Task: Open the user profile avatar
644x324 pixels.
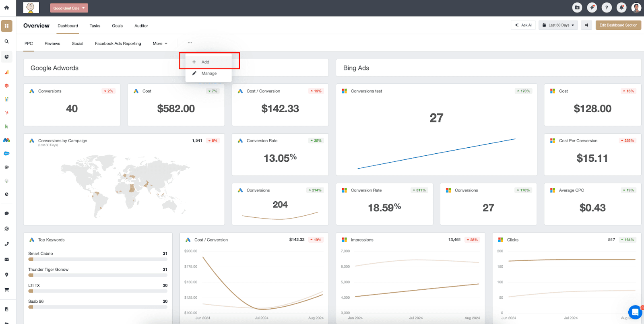Action: (x=636, y=8)
